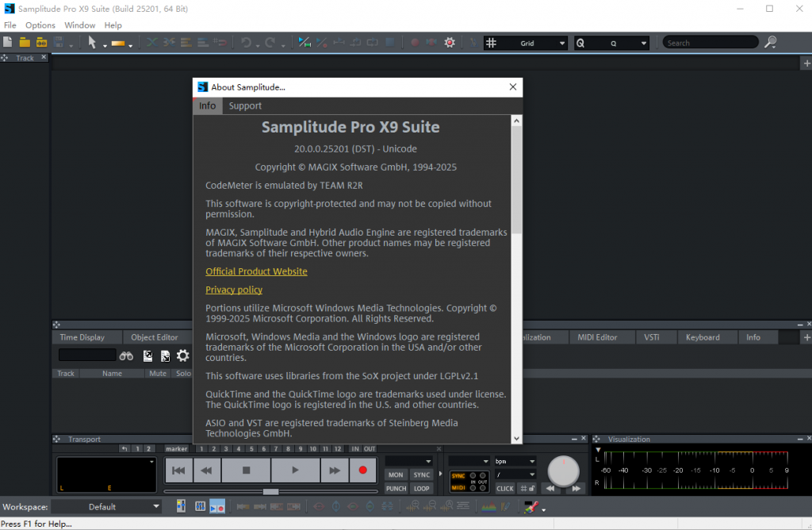This screenshot has height=530, width=812.
Task: Toggle the grid snap hash icon
Action: click(x=491, y=43)
